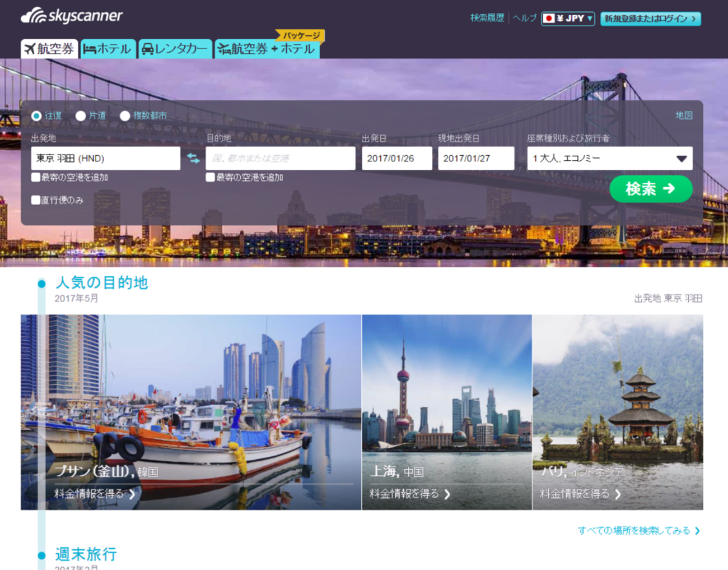Switch to the ホテル hotels tab
Screen dimensions: 728x570
point(108,49)
